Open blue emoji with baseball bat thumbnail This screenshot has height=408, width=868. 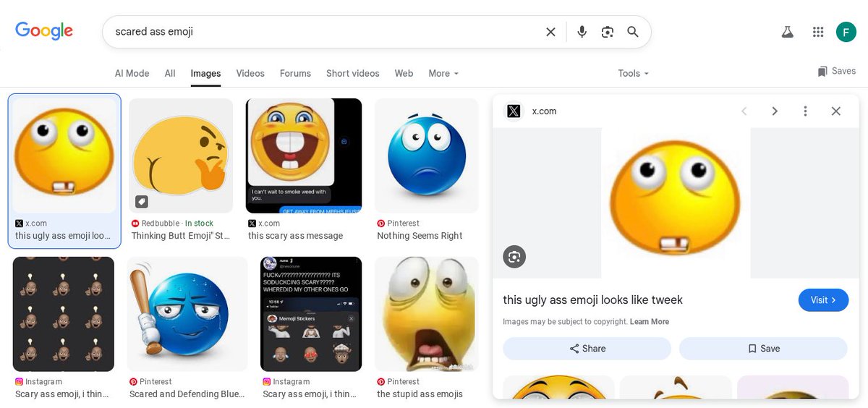pos(187,314)
